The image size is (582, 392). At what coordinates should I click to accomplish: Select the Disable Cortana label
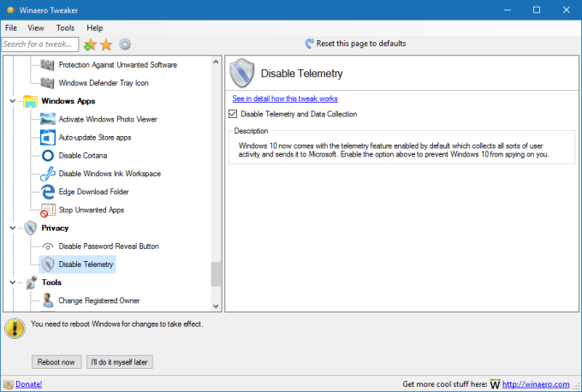coord(83,156)
